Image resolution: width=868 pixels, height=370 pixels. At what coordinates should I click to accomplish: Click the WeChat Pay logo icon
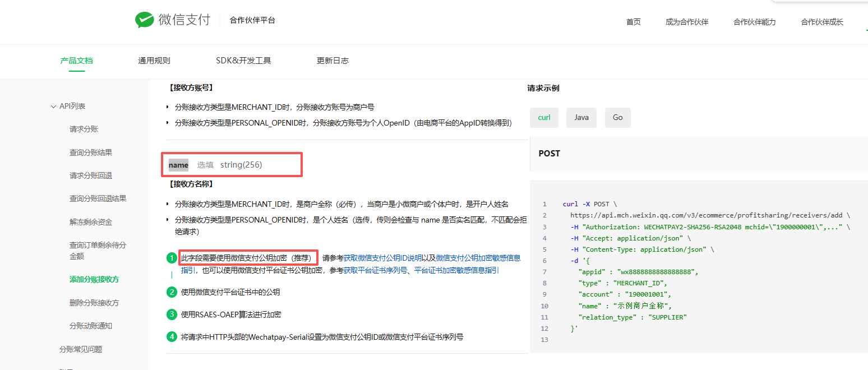[x=145, y=20]
